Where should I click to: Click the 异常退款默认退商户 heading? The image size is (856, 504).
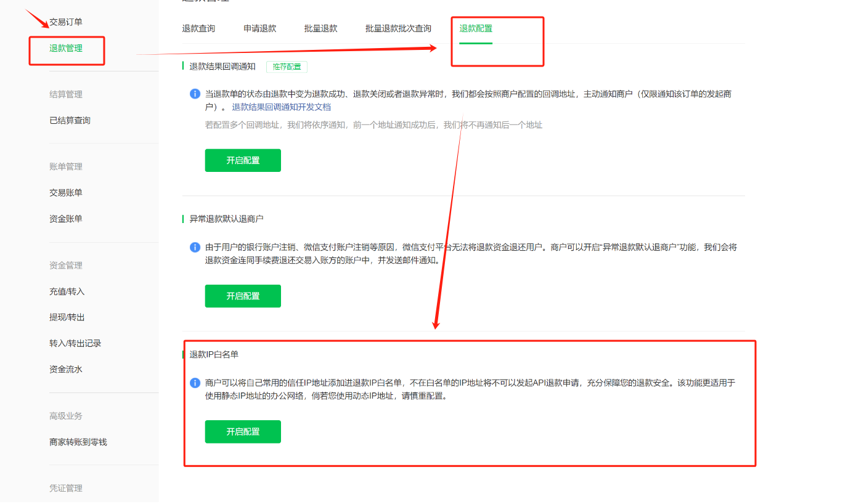point(226,219)
